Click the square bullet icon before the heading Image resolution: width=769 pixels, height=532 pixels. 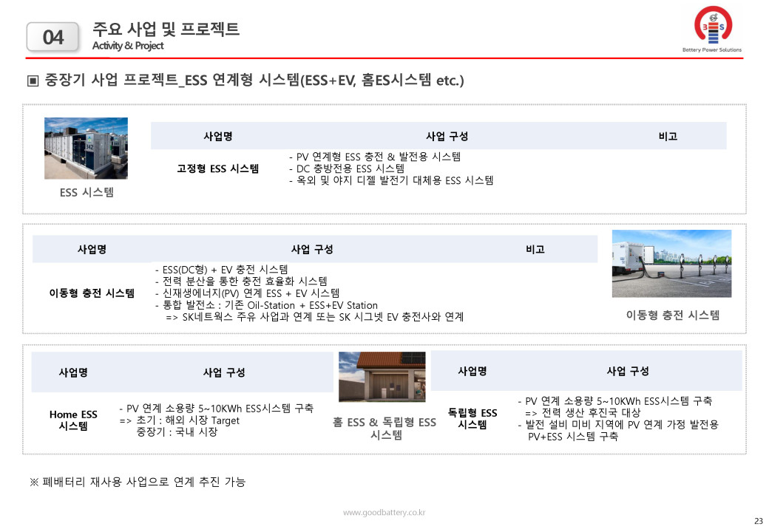pyautogui.click(x=33, y=80)
